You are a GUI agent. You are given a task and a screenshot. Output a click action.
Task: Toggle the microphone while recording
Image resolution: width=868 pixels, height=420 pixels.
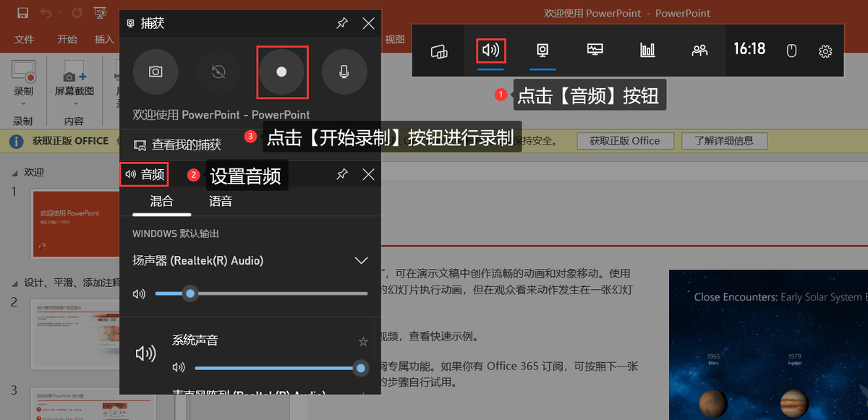(344, 72)
